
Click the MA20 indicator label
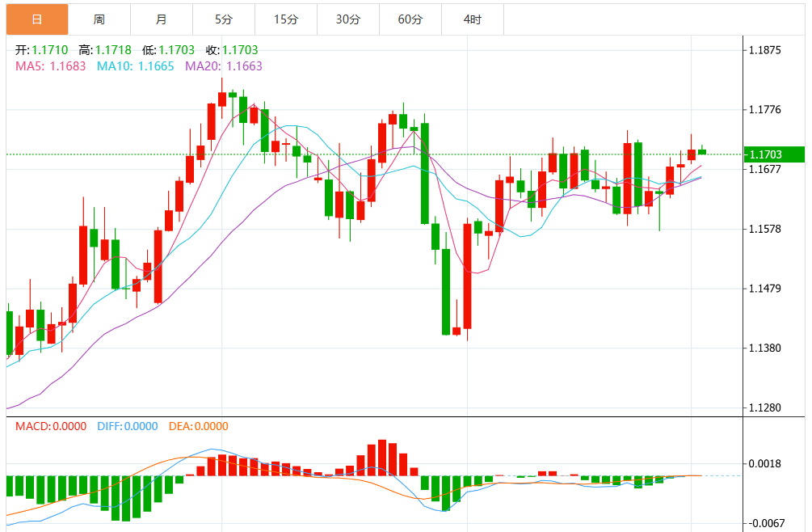coord(224,66)
